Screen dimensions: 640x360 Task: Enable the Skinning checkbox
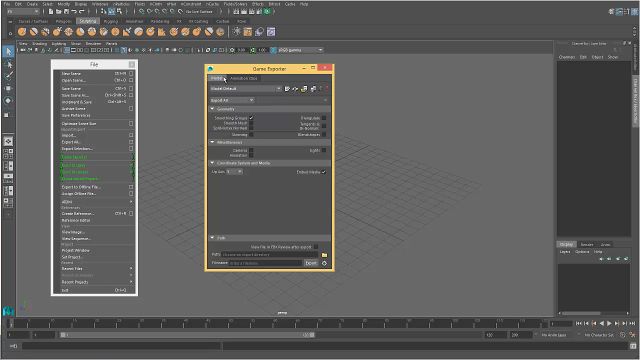[x=251, y=134]
